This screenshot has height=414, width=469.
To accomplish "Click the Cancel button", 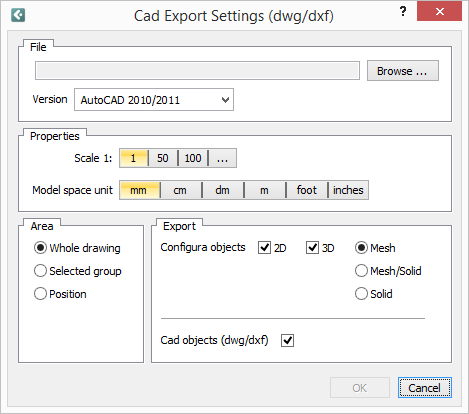I will [x=425, y=388].
